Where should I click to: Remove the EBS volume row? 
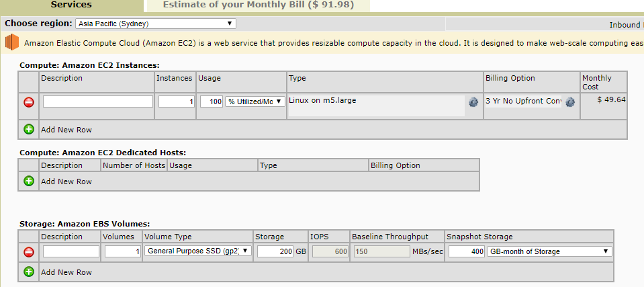click(29, 251)
